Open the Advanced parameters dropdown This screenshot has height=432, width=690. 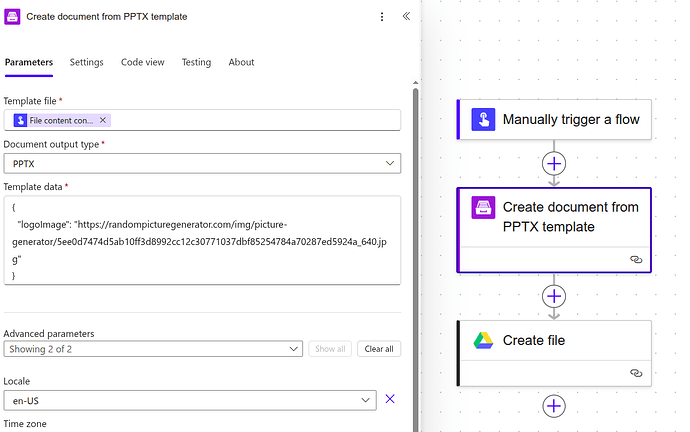tap(152, 349)
